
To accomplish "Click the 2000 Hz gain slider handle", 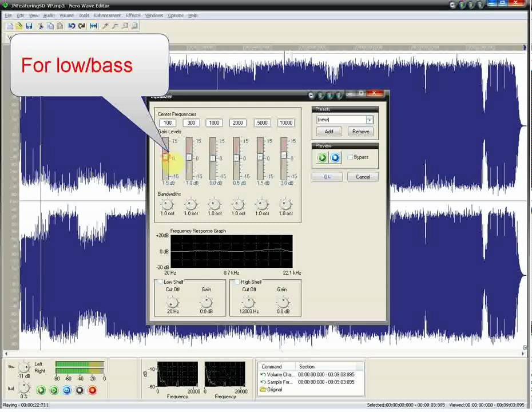I will coord(236,158).
